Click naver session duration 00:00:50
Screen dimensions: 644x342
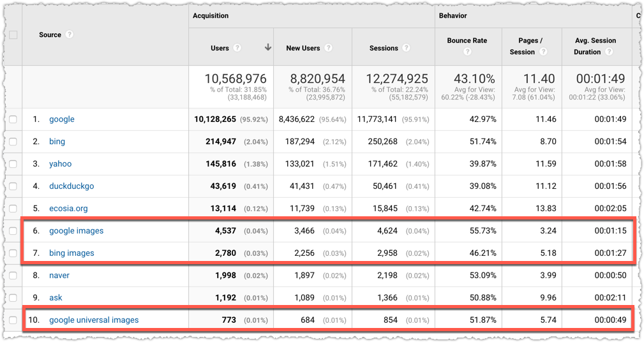tap(610, 276)
